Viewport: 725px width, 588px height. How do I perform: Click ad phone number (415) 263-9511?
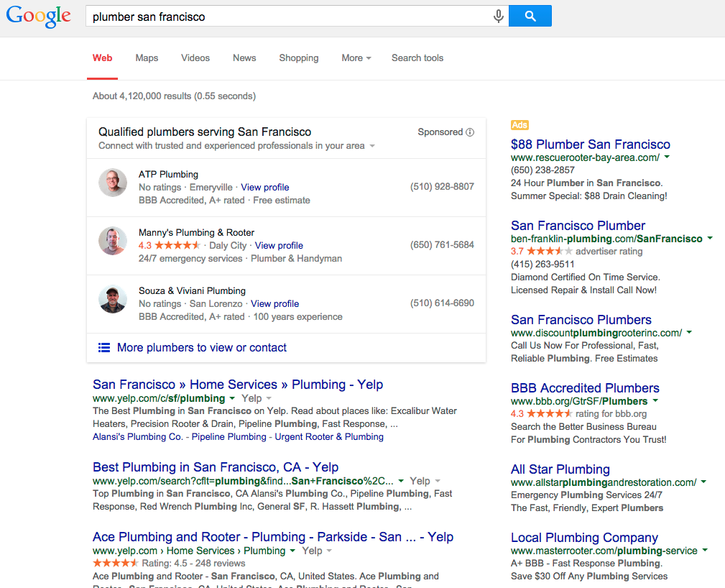point(542,265)
